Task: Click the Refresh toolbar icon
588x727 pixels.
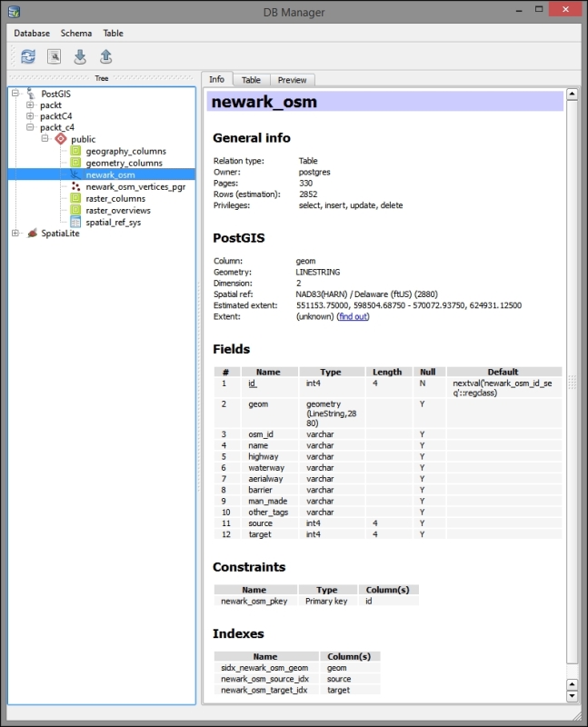Action: click(28, 56)
